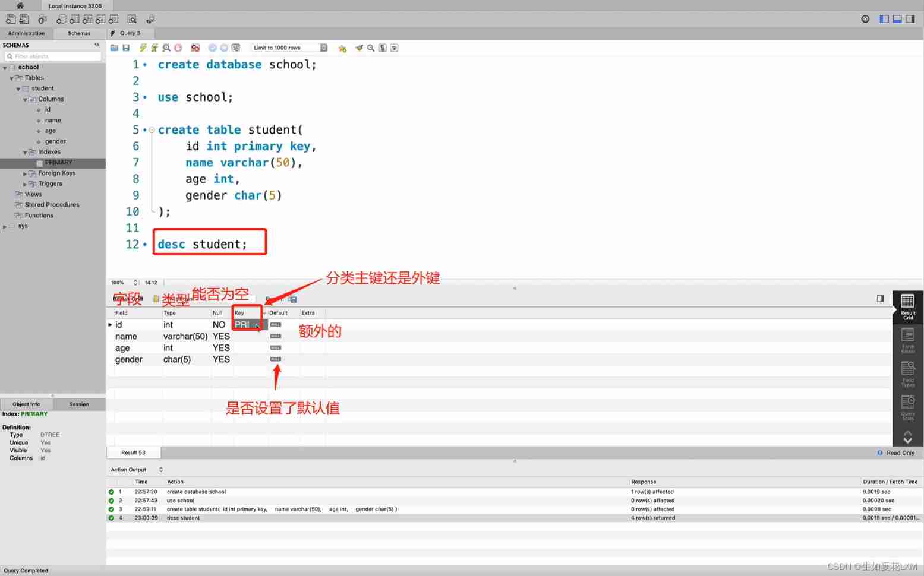This screenshot has width=924, height=576.
Task: Collapse the Columns node arrow
Action: [x=25, y=100]
